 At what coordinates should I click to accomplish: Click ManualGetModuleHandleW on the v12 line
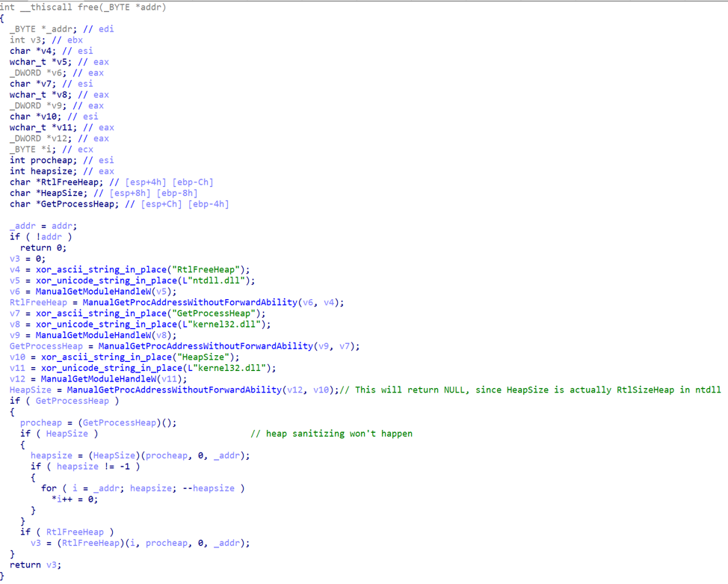click(x=99, y=378)
